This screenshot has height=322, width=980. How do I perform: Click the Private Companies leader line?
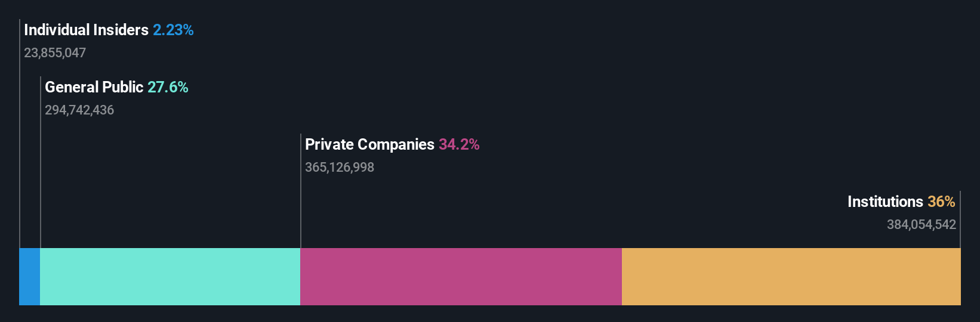coord(301,191)
